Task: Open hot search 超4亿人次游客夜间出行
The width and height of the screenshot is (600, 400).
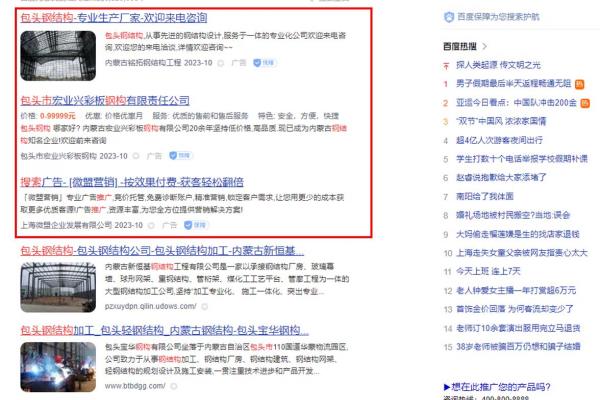Action: (x=499, y=140)
